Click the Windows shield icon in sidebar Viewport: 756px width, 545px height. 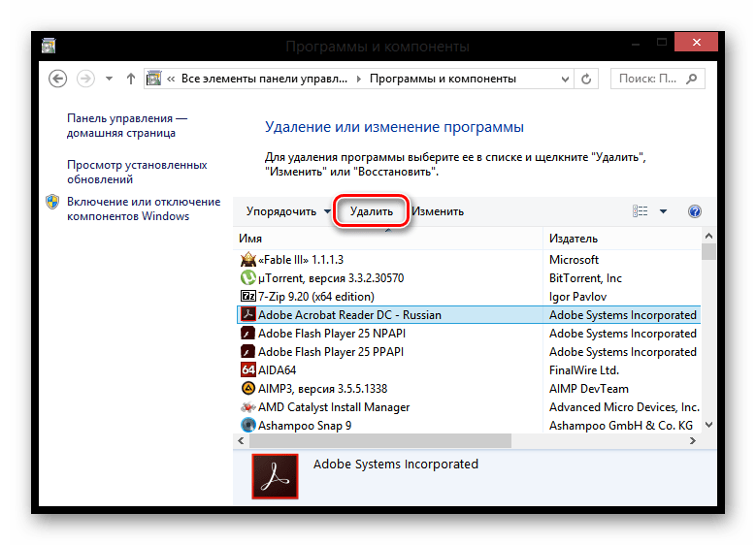point(52,202)
